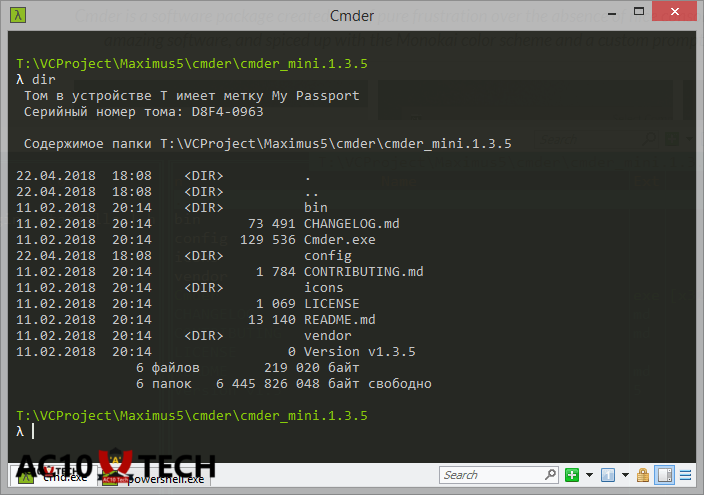
Task: Click the CHANGELOG.md file name
Action: pyautogui.click(x=352, y=224)
